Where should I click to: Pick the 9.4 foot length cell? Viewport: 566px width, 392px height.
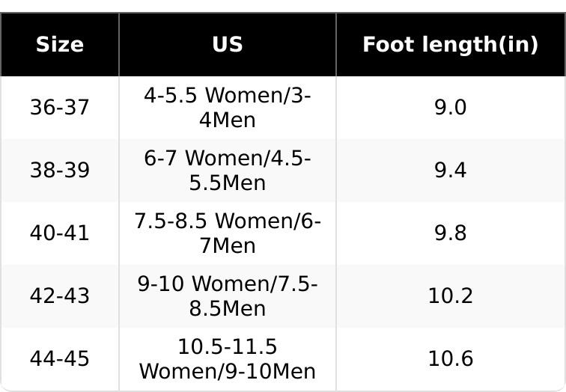[450, 171]
